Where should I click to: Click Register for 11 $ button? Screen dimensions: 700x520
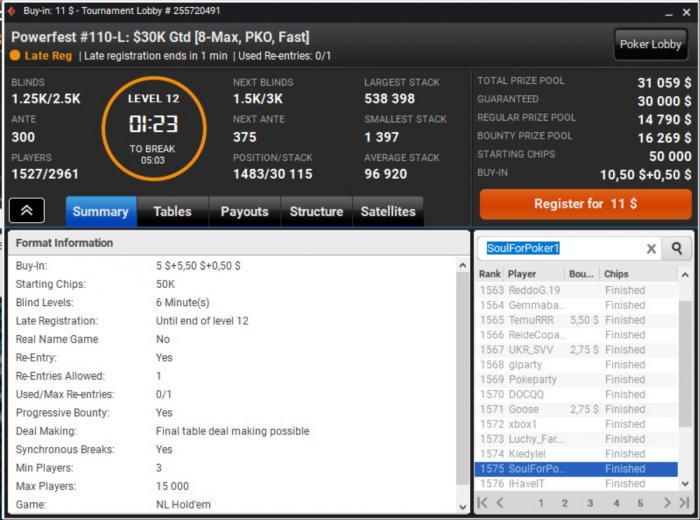(x=585, y=204)
